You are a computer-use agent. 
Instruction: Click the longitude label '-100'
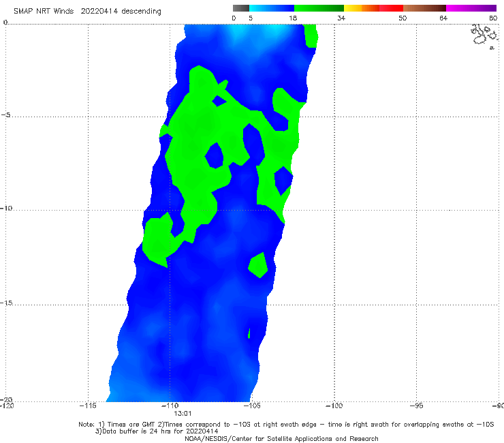[334, 406]
